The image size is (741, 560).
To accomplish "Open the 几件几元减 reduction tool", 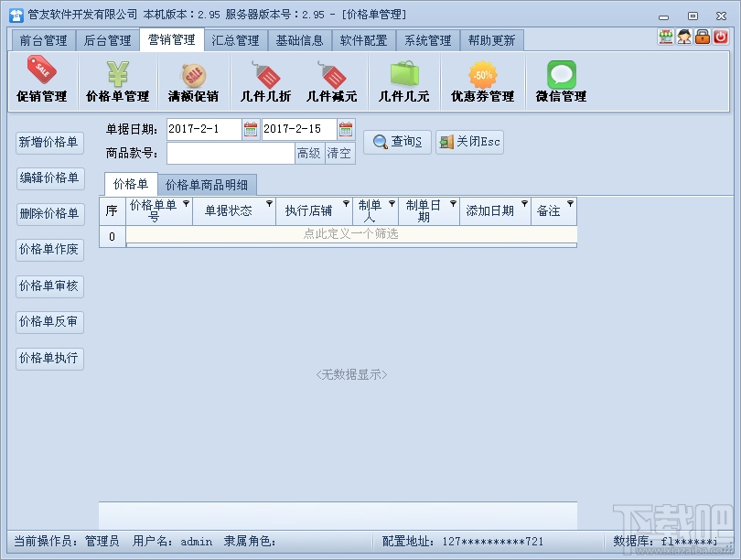I will (x=334, y=81).
